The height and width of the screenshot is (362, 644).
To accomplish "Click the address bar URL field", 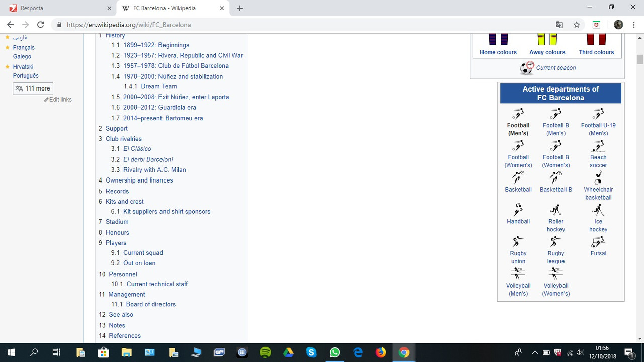I will (302, 25).
